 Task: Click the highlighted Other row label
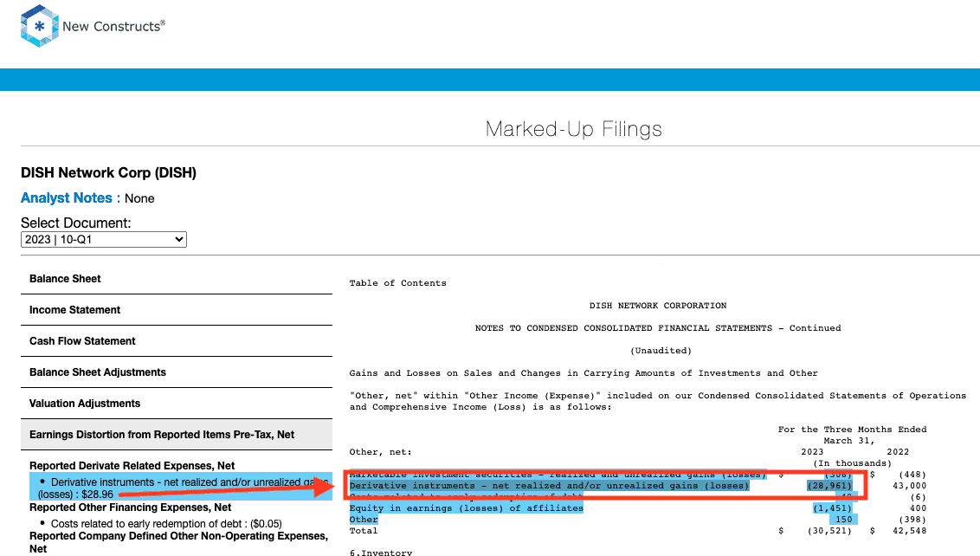click(x=364, y=520)
